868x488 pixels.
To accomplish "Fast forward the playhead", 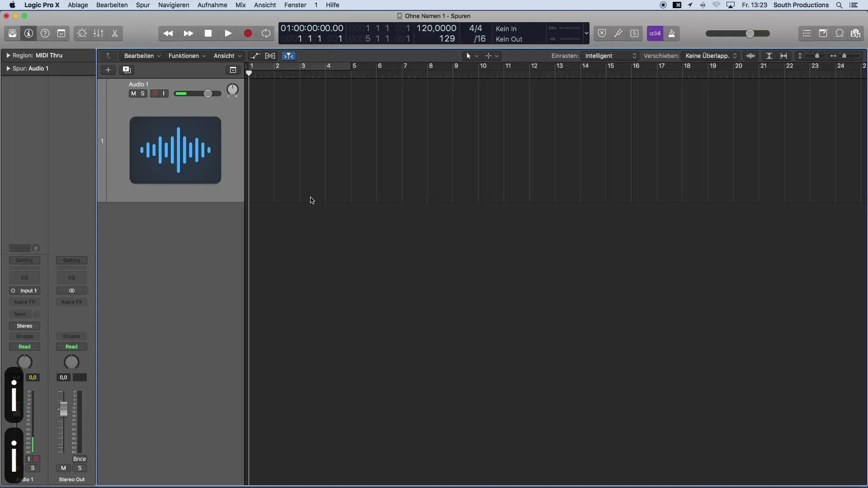I will (x=188, y=33).
